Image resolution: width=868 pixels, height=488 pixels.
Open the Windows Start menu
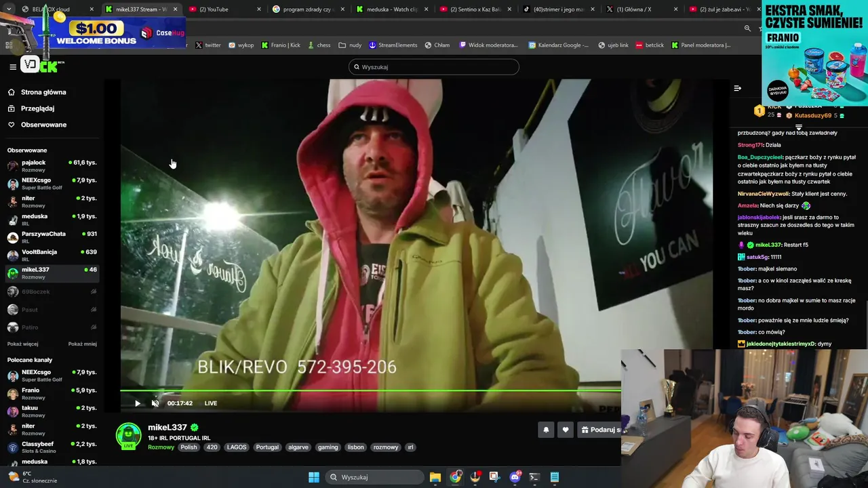[314, 477]
